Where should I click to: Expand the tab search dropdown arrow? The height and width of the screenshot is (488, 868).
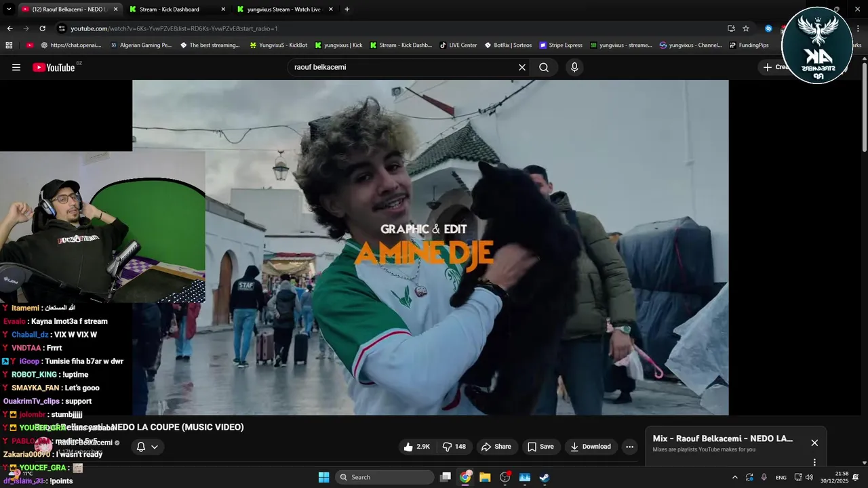point(9,9)
